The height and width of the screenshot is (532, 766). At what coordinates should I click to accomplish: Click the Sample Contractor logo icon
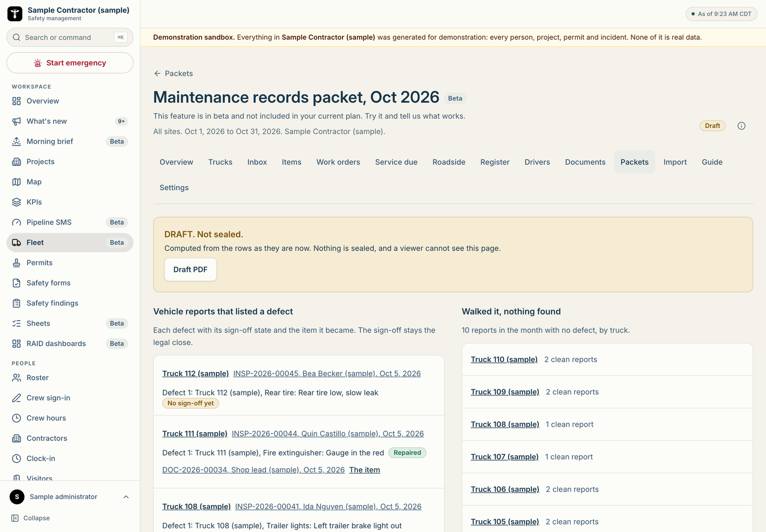(15, 14)
